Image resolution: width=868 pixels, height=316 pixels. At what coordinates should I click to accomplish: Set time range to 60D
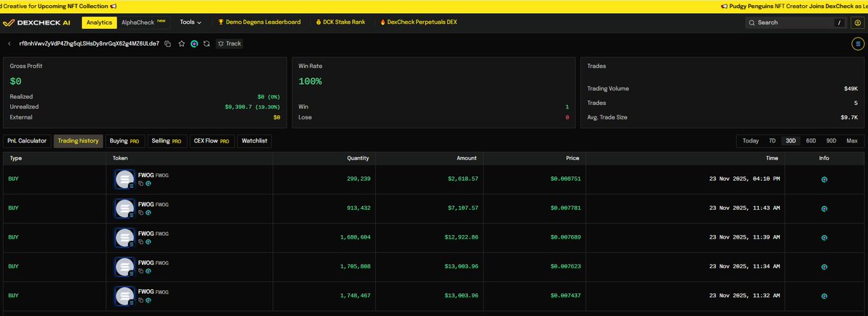pos(811,141)
